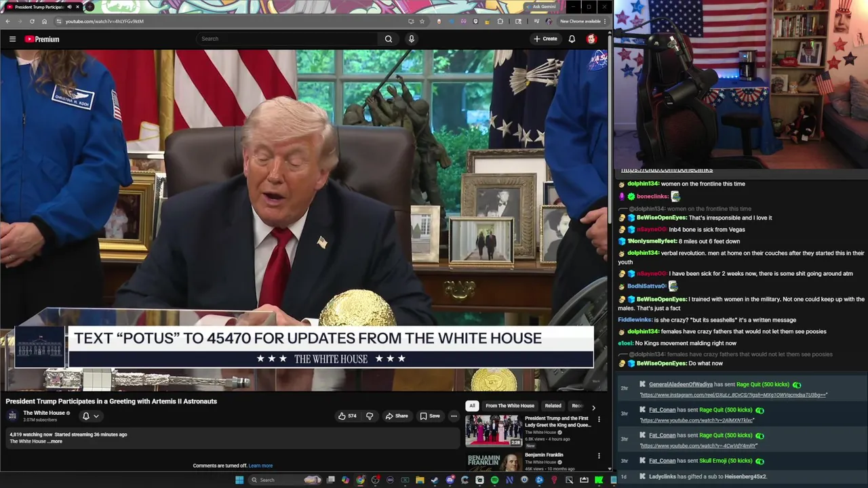Open Benjamin Franklin video thumbnail
The width and height of the screenshot is (868, 488).
(493, 462)
